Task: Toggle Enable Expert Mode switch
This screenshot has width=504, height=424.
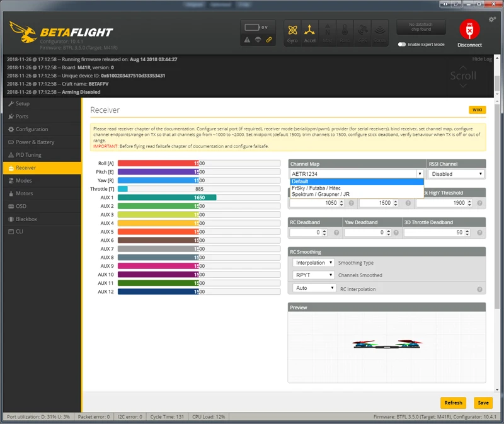Action: (x=402, y=44)
